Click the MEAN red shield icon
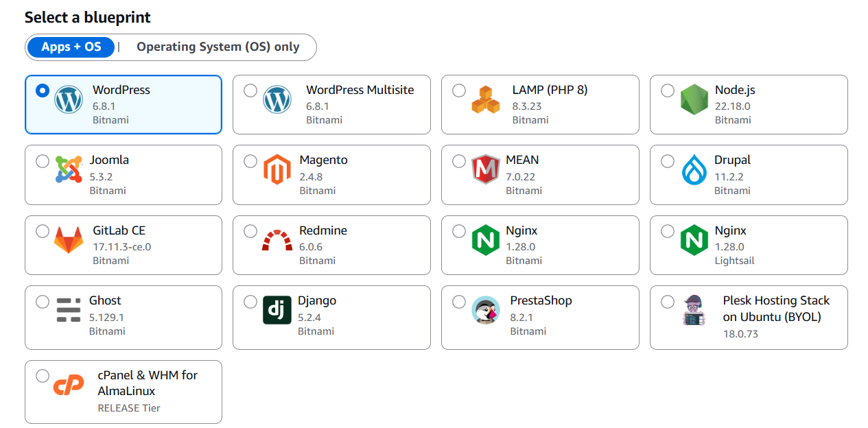 (x=486, y=169)
